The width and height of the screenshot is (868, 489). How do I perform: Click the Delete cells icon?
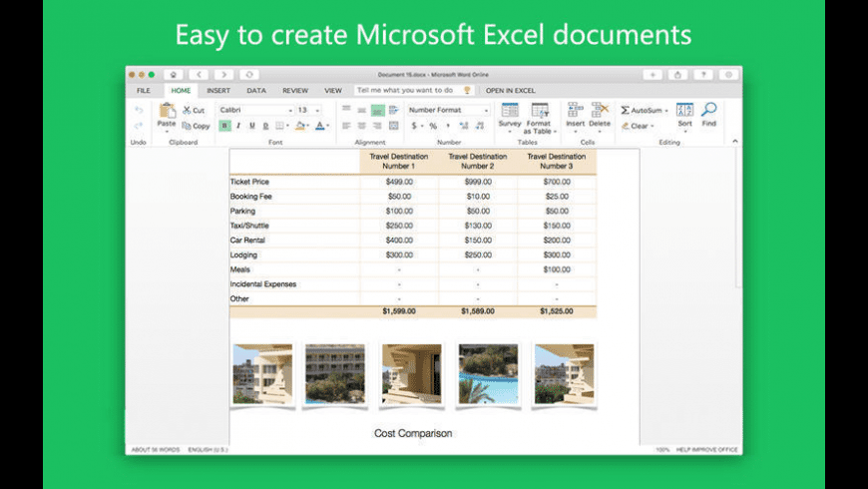pyautogui.click(x=600, y=110)
